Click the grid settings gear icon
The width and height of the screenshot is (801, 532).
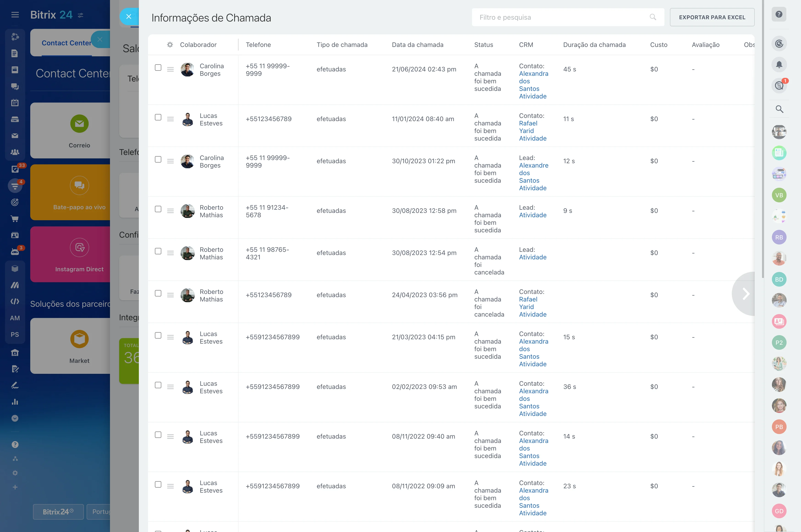coord(170,45)
